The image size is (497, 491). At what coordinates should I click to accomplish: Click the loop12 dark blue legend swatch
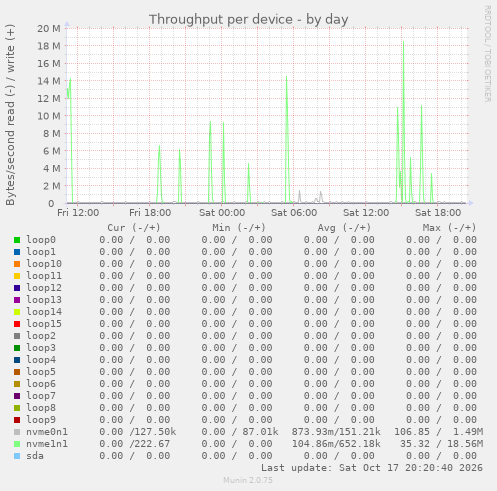coord(17,288)
